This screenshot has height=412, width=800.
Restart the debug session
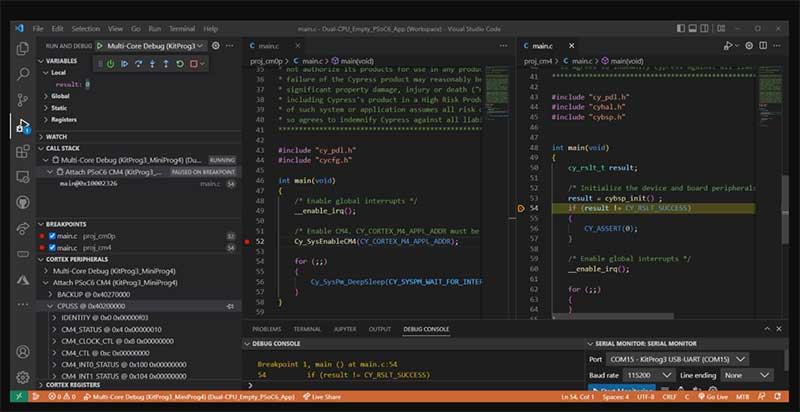[x=178, y=64]
